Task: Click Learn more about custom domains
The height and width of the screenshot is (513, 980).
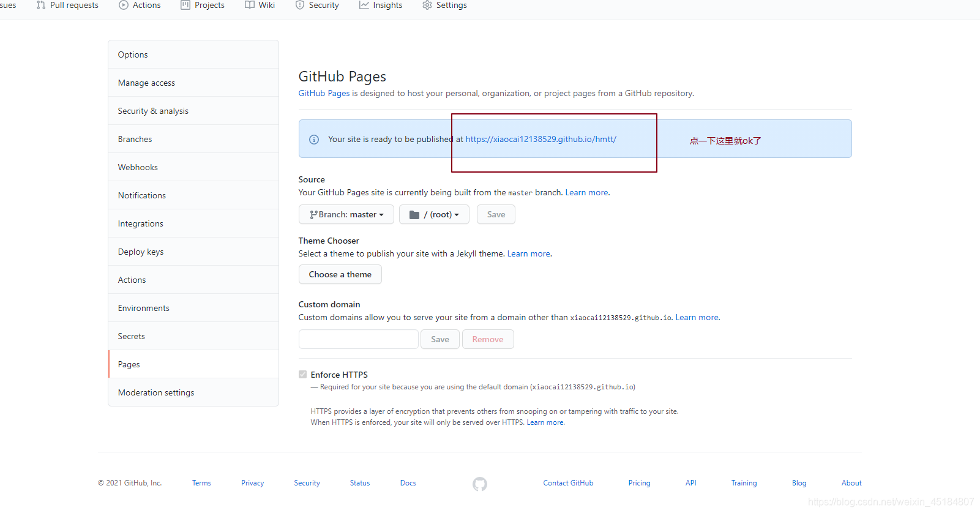Action: [x=697, y=317]
